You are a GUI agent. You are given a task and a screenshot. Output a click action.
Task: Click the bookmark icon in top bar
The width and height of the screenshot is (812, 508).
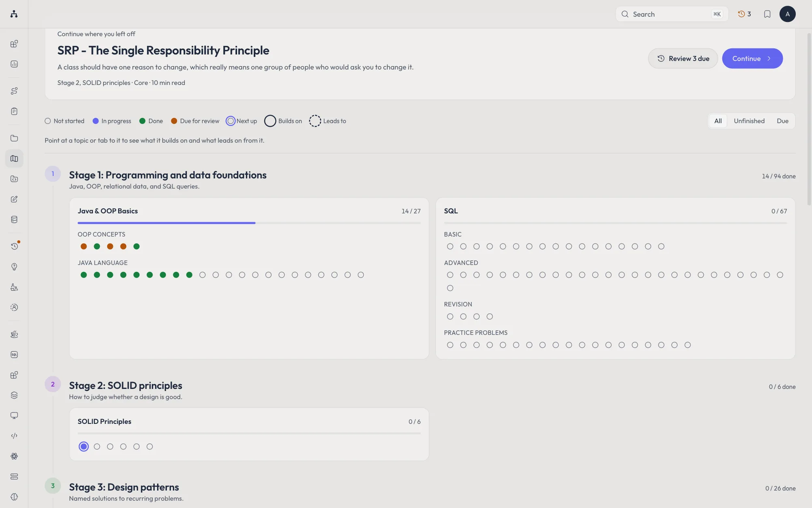[x=767, y=14]
